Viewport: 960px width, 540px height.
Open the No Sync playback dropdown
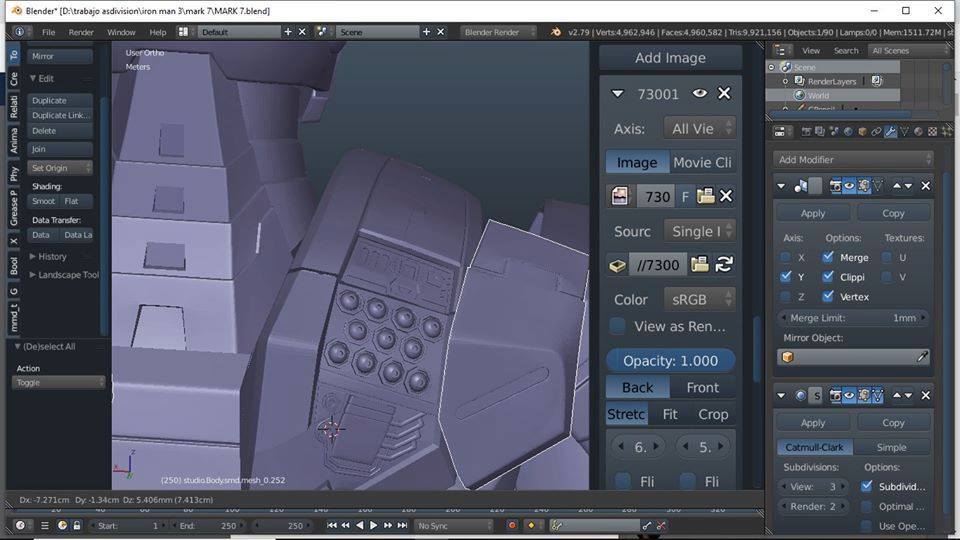454,525
